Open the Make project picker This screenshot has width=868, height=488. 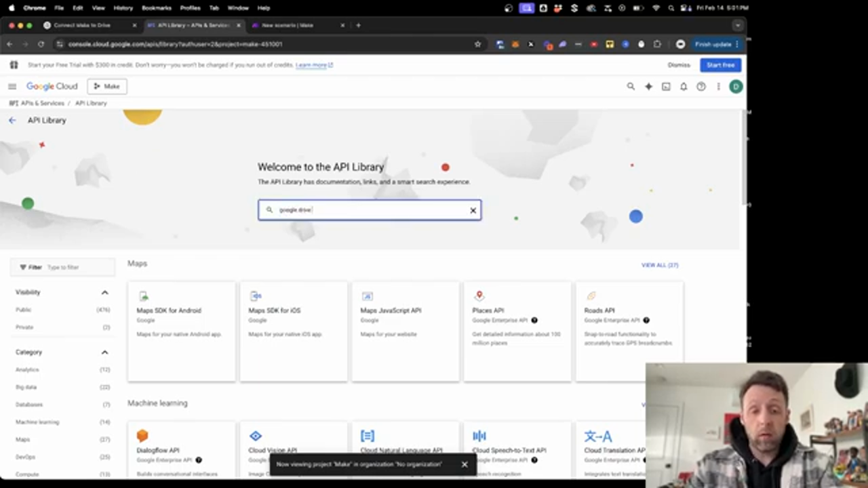106,86
